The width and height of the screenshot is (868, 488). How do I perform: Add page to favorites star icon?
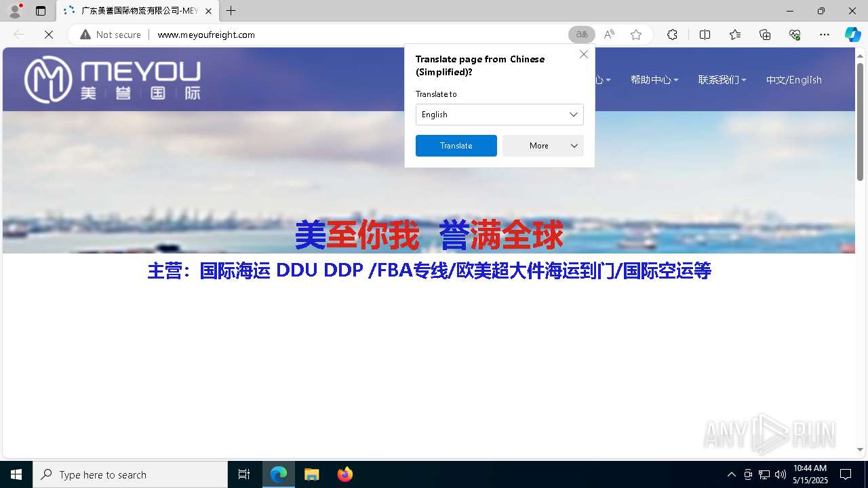tap(636, 35)
